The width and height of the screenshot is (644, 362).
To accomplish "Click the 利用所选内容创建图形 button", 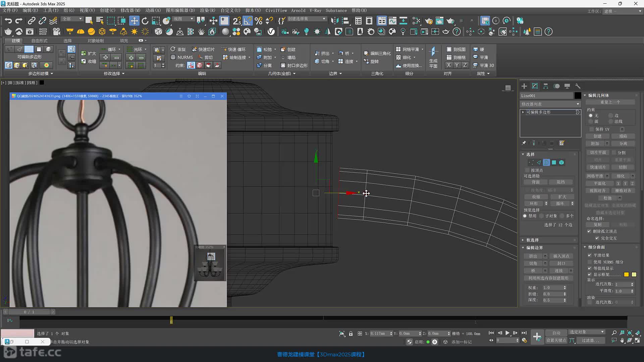I will 548,278.
